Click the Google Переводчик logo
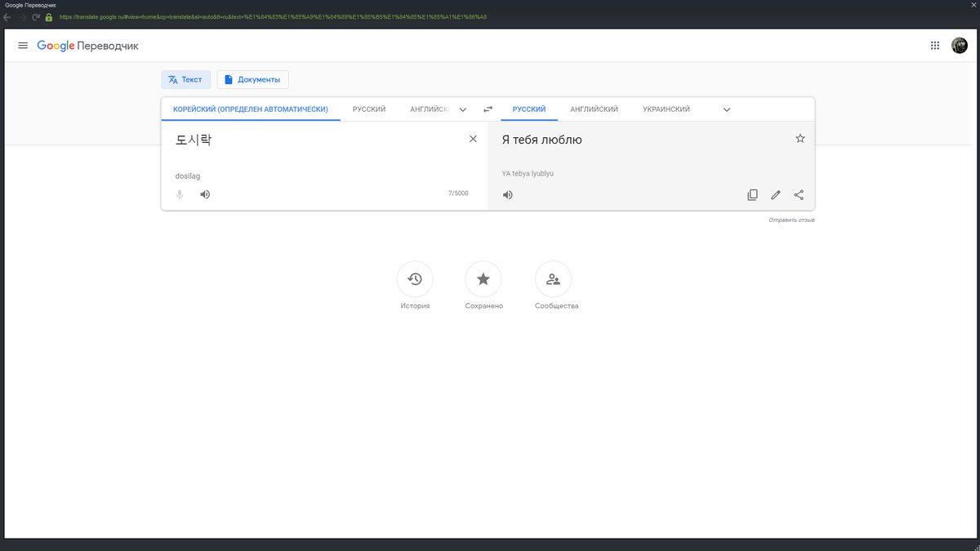Image resolution: width=980 pixels, height=551 pixels. coord(87,46)
